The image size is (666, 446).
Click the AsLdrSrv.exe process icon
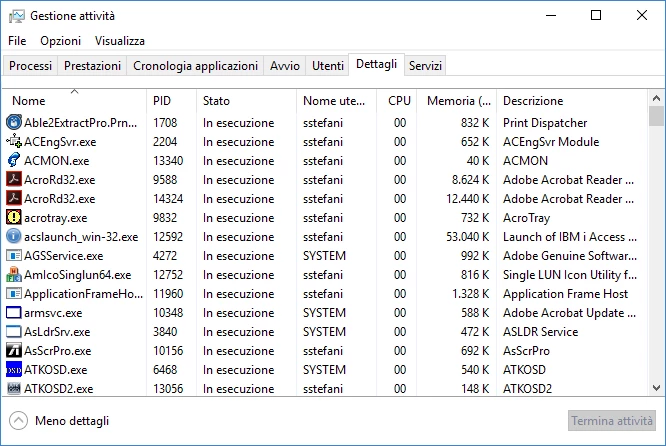(x=14, y=331)
